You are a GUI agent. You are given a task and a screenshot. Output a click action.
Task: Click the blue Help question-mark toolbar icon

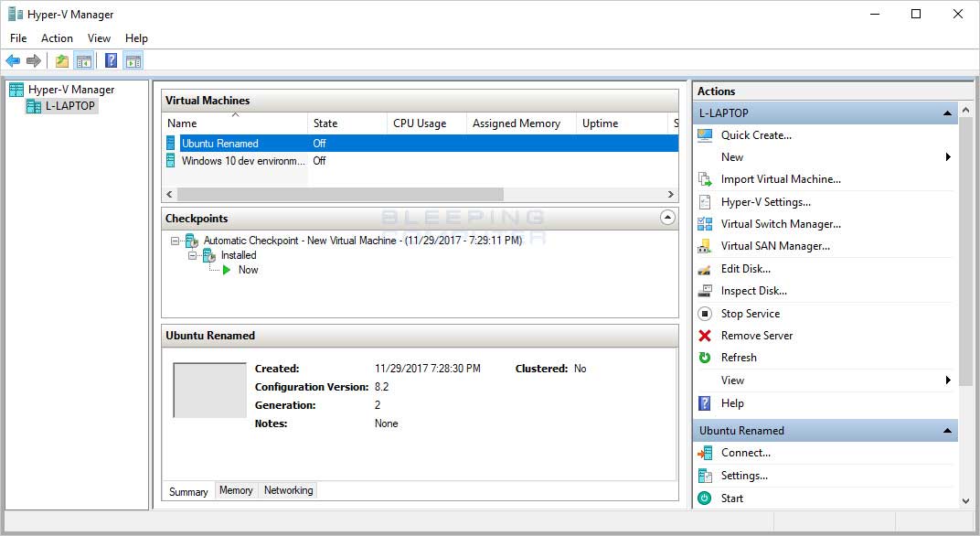[x=112, y=60]
